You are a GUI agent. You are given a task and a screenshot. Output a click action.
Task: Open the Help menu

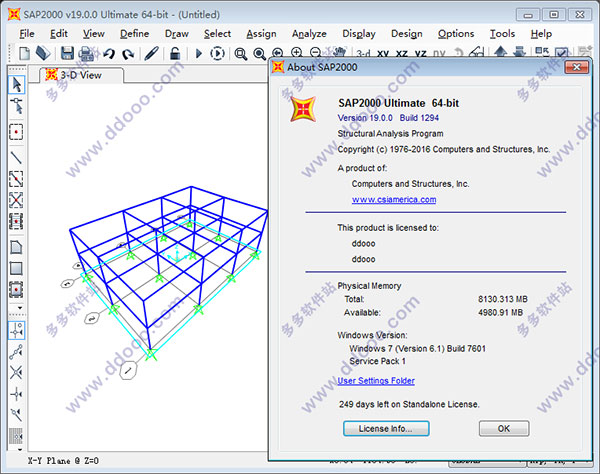[541, 34]
